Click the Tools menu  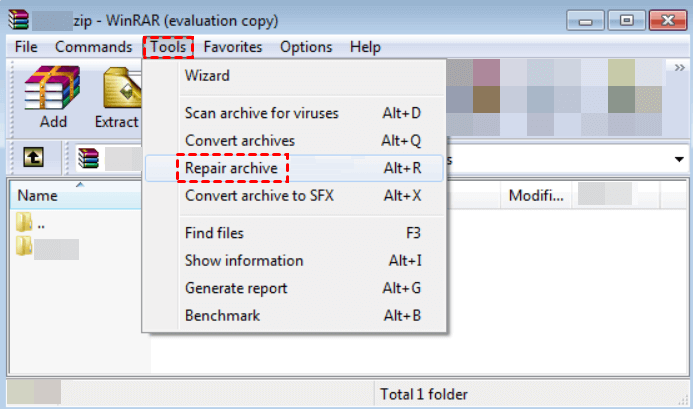(168, 47)
